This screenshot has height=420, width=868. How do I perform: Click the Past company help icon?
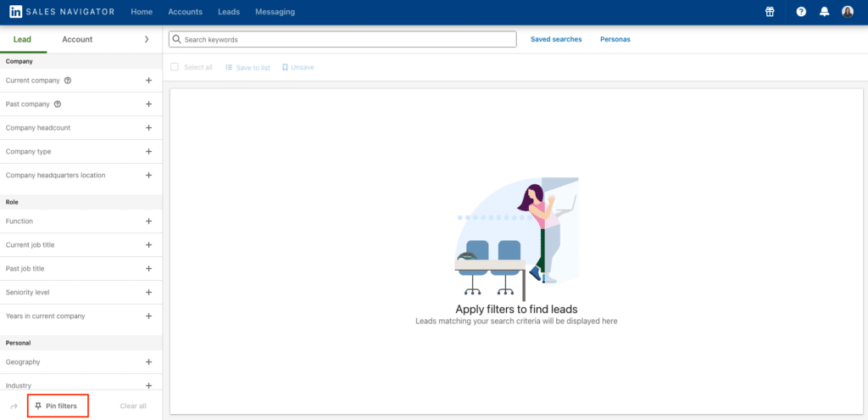click(58, 104)
